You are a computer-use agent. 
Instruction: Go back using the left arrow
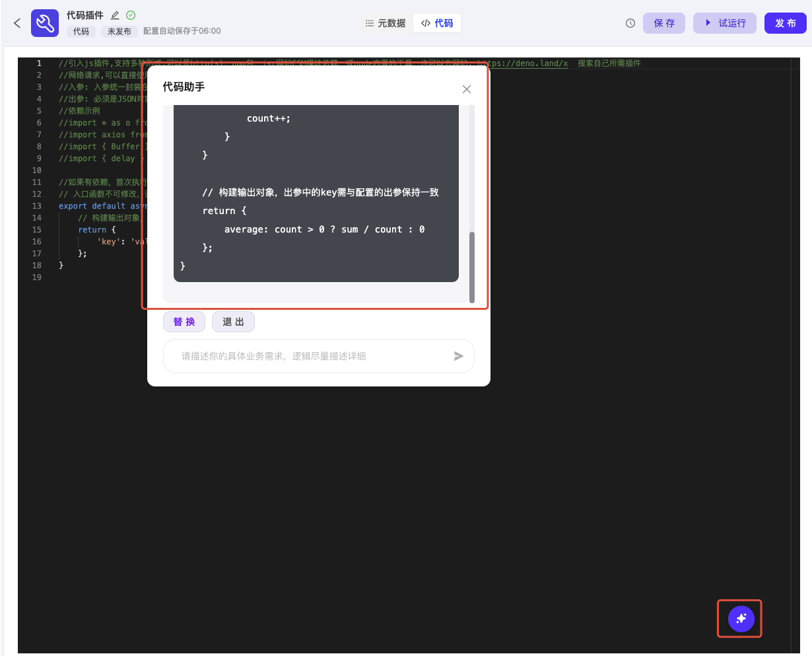coord(17,23)
